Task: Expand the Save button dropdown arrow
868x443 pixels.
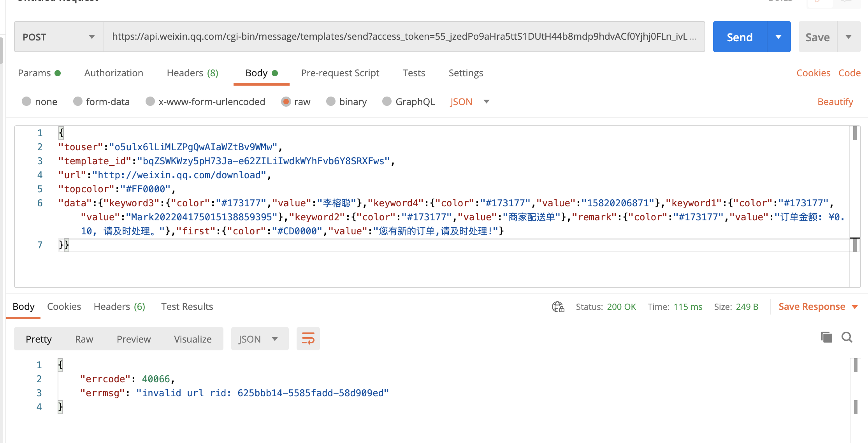Action: [849, 37]
